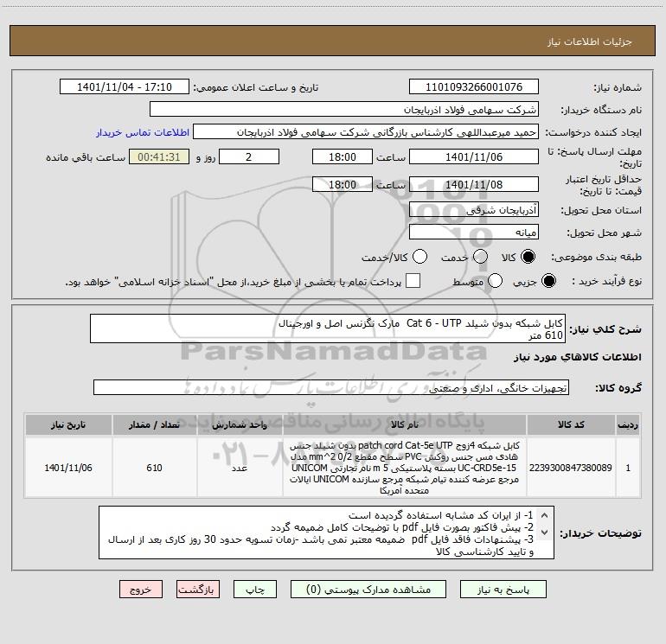Click the need date cell 1401/11/06 in table
The height and width of the screenshot is (644, 666).
pyautogui.click(x=68, y=468)
